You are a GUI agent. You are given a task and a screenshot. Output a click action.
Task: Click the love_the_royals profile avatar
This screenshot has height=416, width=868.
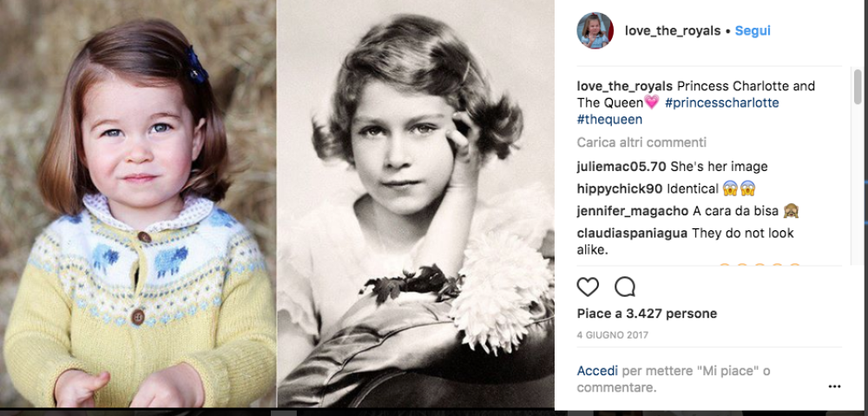[595, 30]
